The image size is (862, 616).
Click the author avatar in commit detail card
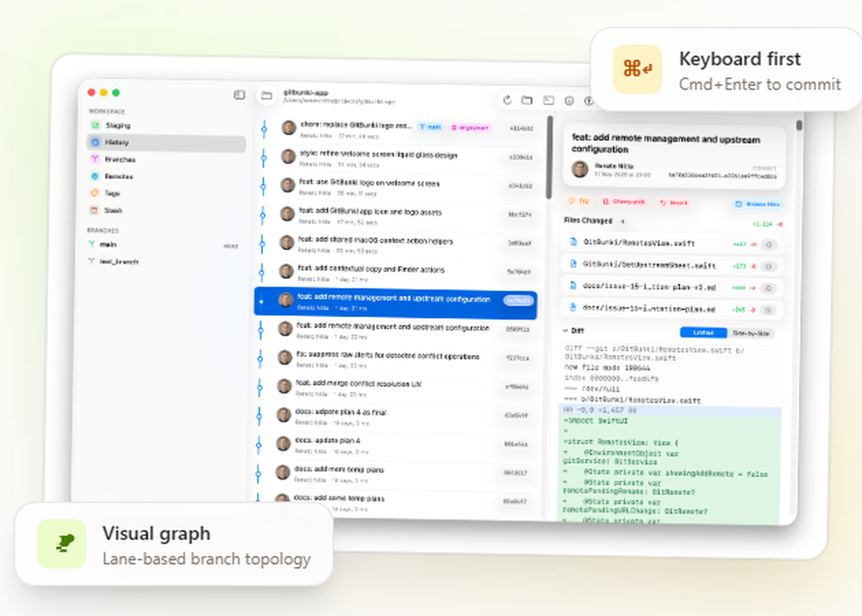tap(579, 169)
